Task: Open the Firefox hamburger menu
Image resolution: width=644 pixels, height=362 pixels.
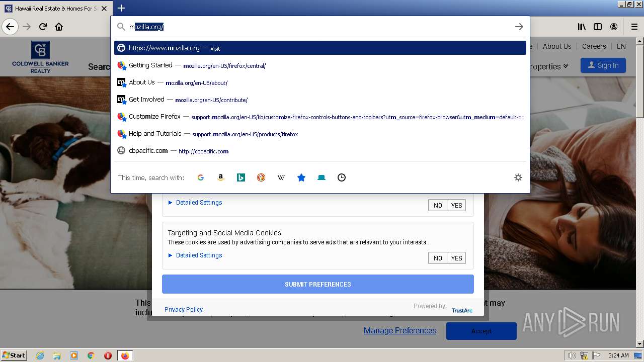Action: pos(634,27)
